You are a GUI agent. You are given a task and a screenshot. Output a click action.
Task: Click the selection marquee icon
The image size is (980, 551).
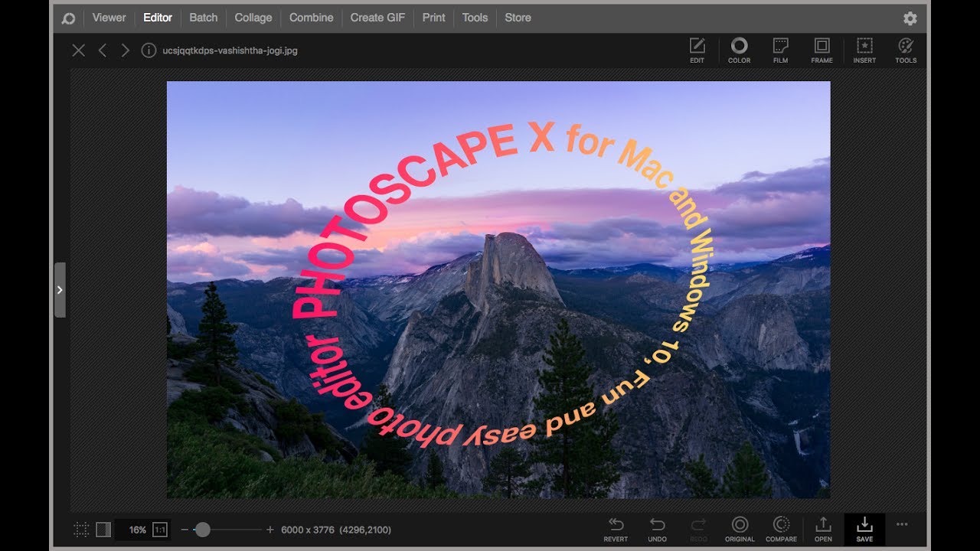click(x=81, y=530)
